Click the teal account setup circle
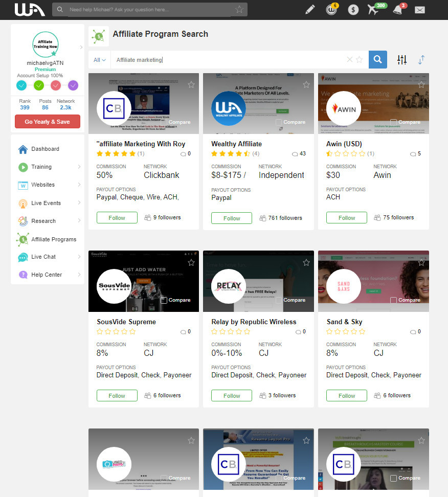 (21, 85)
